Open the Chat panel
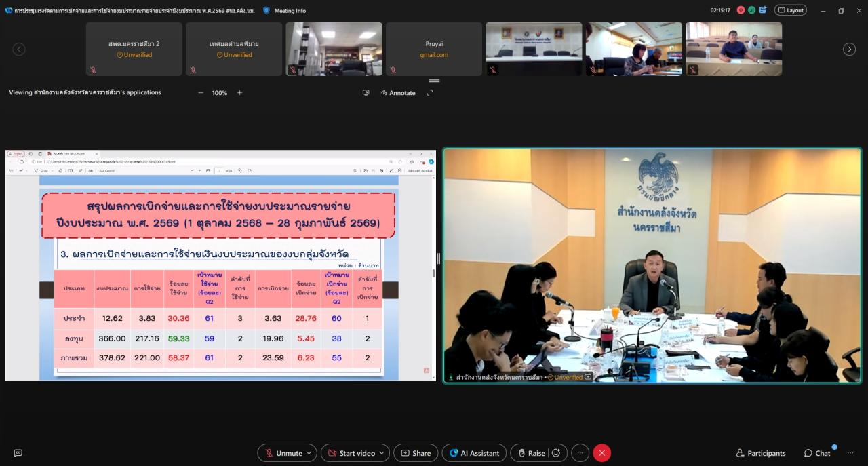Image resolution: width=868 pixels, height=466 pixels. (817, 453)
